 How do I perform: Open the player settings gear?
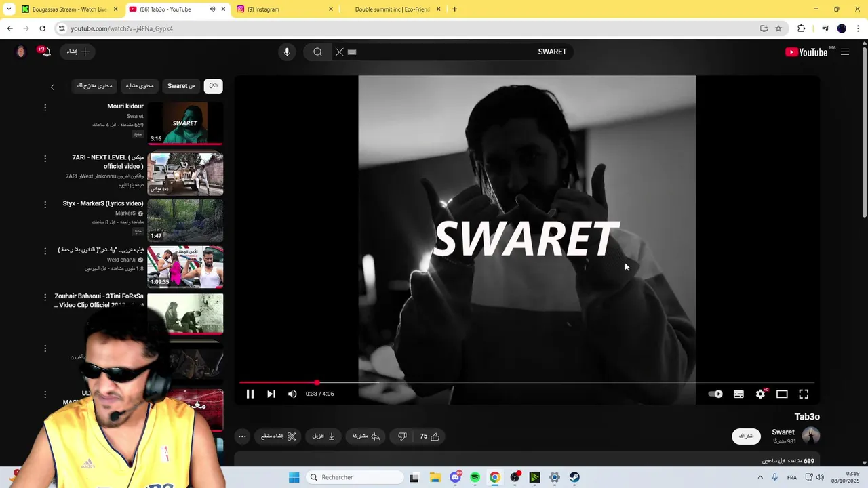pyautogui.click(x=760, y=394)
